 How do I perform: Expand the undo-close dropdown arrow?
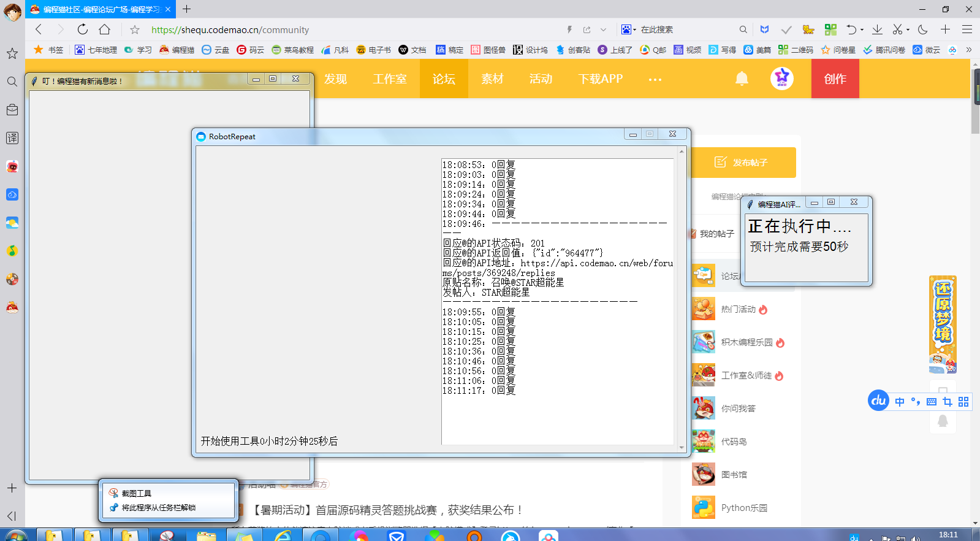click(862, 29)
